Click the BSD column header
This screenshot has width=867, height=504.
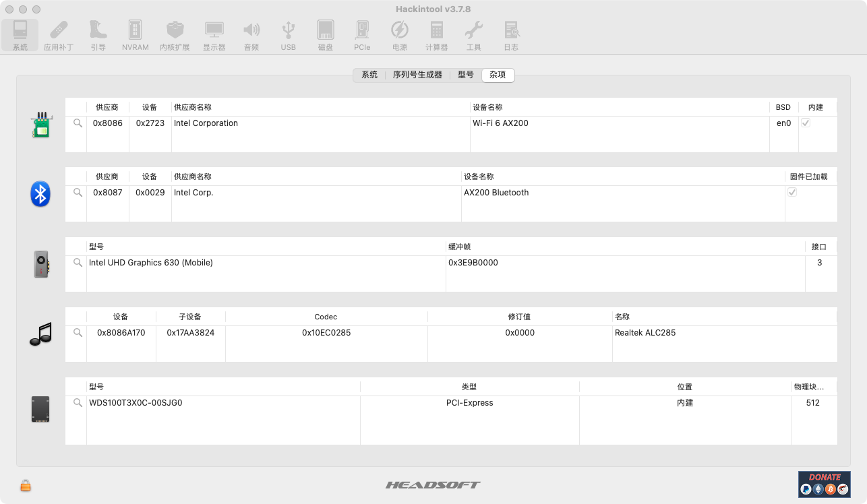tap(783, 107)
